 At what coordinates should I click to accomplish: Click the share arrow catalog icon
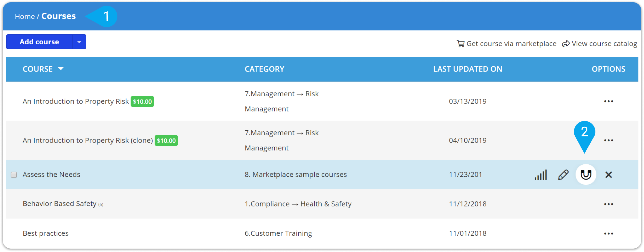coord(566,44)
